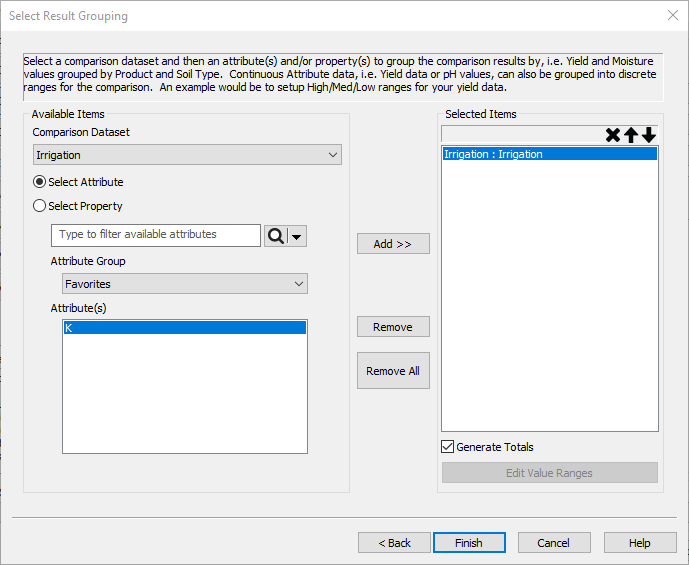Delete selected item with the X icon
Image resolution: width=689 pixels, height=565 pixels.
pos(613,135)
